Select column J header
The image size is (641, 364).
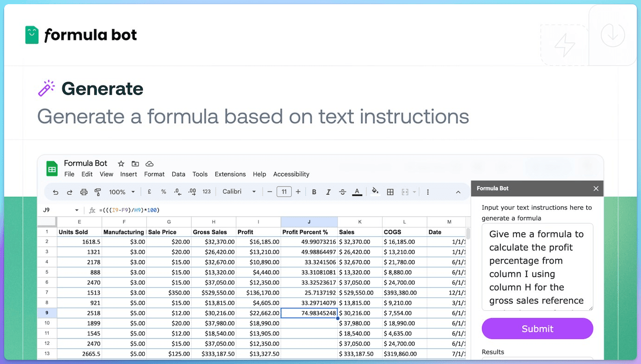pyautogui.click(x=309, y=222)
